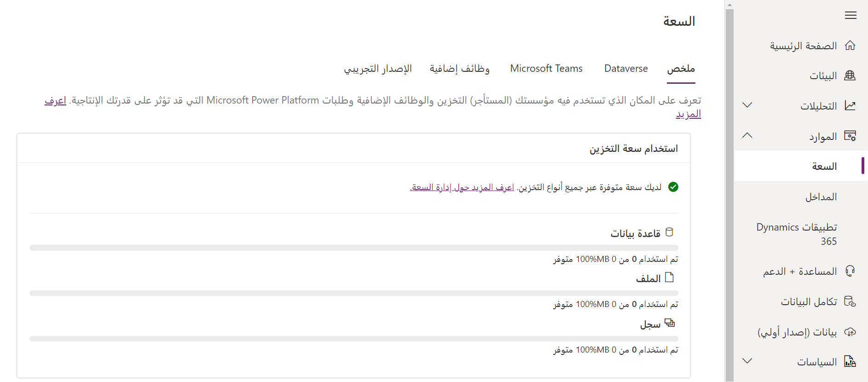Viewport: 868px width, 382px height.
Task: Click the اعرف المزيد link in description
Action: tap(689, 114)
